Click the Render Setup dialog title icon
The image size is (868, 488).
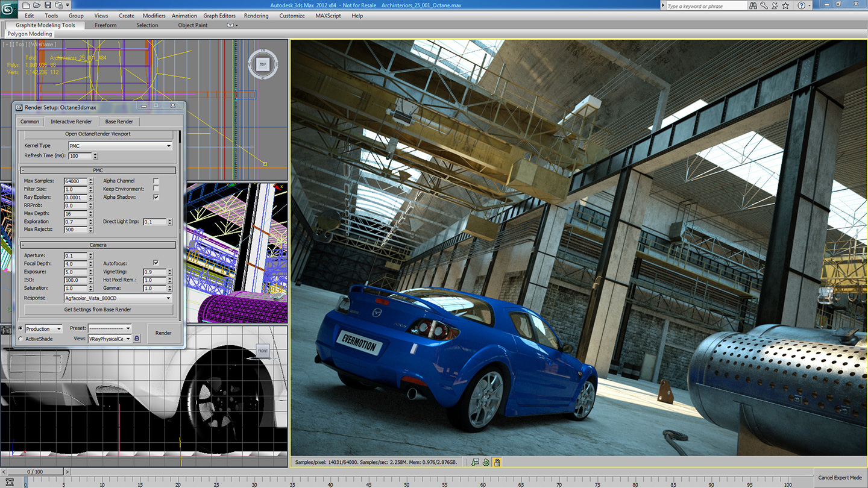19,107
